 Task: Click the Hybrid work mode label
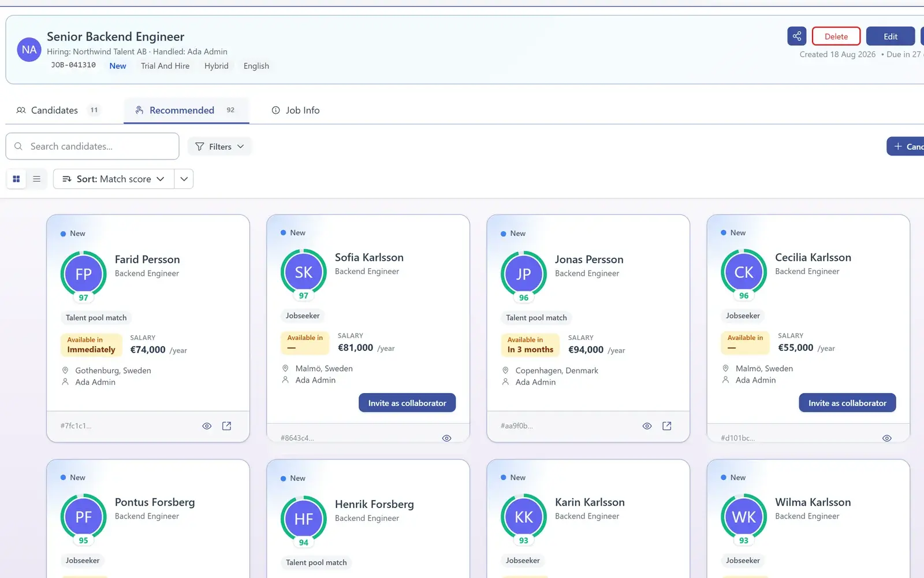pyautogui.click(x=217, y=66)
